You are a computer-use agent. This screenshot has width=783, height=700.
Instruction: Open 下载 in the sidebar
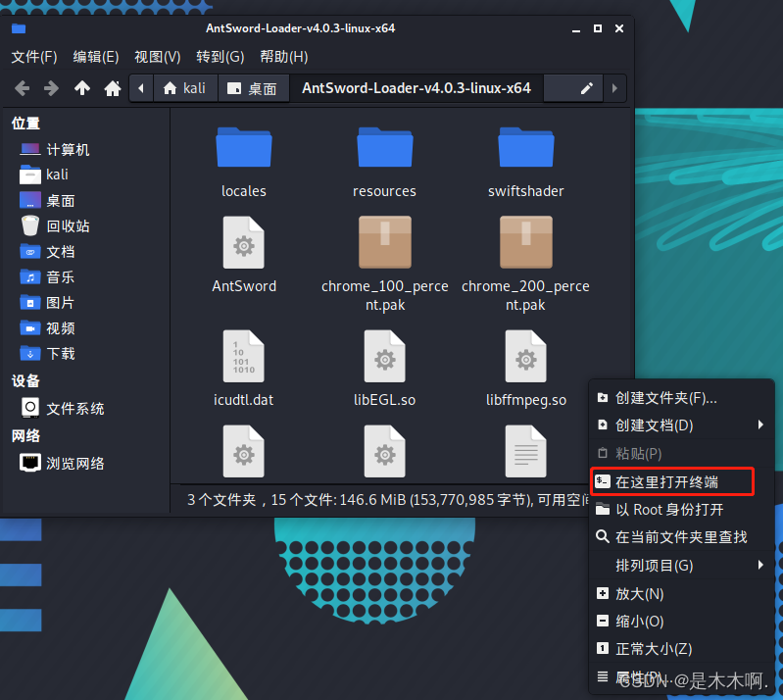(x=47, y=353)
